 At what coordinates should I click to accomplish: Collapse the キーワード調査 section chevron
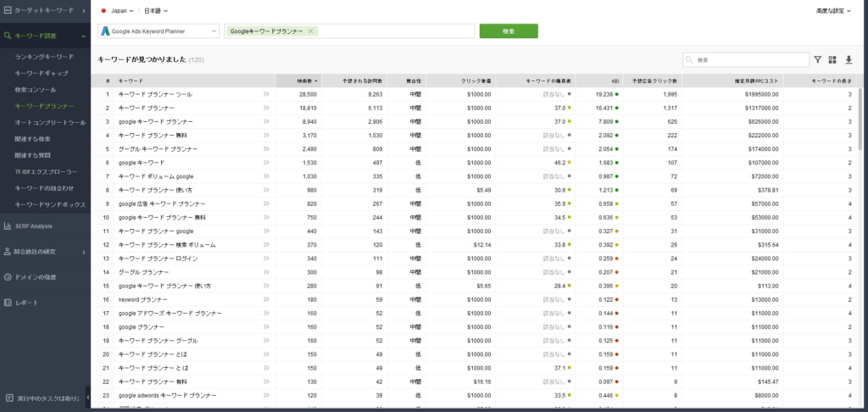tap(83, 36)
